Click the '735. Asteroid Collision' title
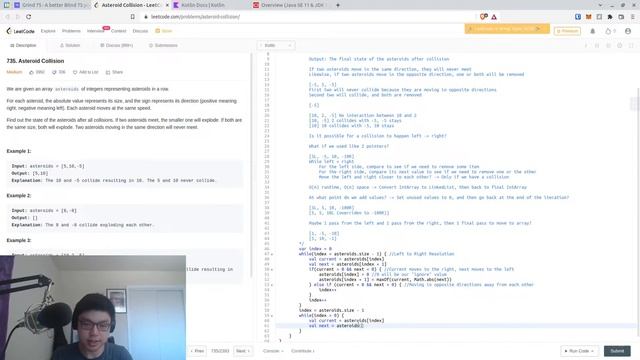The width and height of the screenshot is (640, 360). coord(35,61)
